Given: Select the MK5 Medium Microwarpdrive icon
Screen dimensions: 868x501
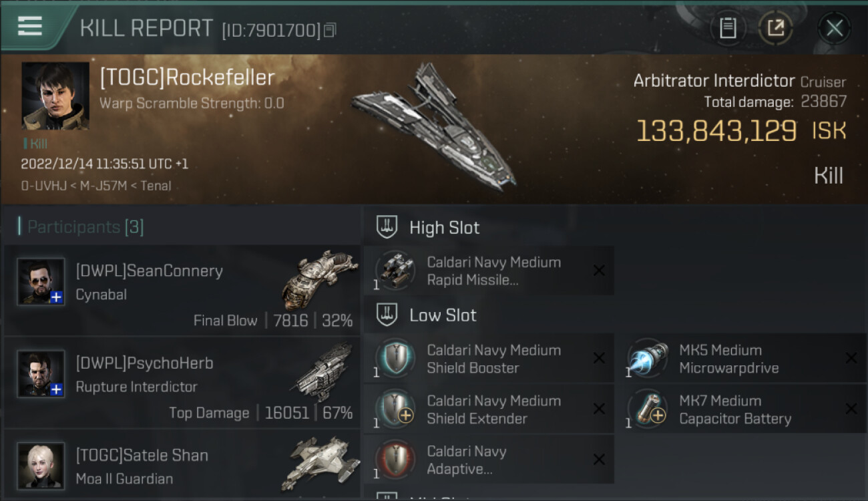Looking at the screenshot, I should pyautogui.click(x=647, y=358).
